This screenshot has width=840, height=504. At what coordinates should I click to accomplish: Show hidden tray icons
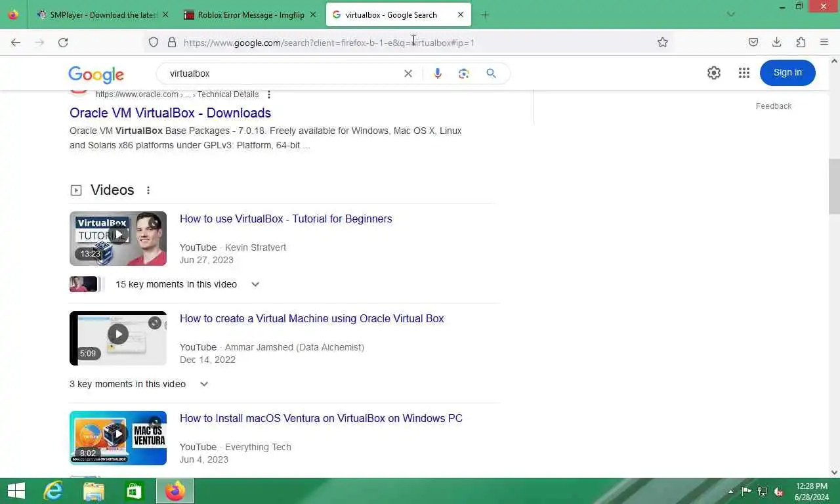click(731, 492)
